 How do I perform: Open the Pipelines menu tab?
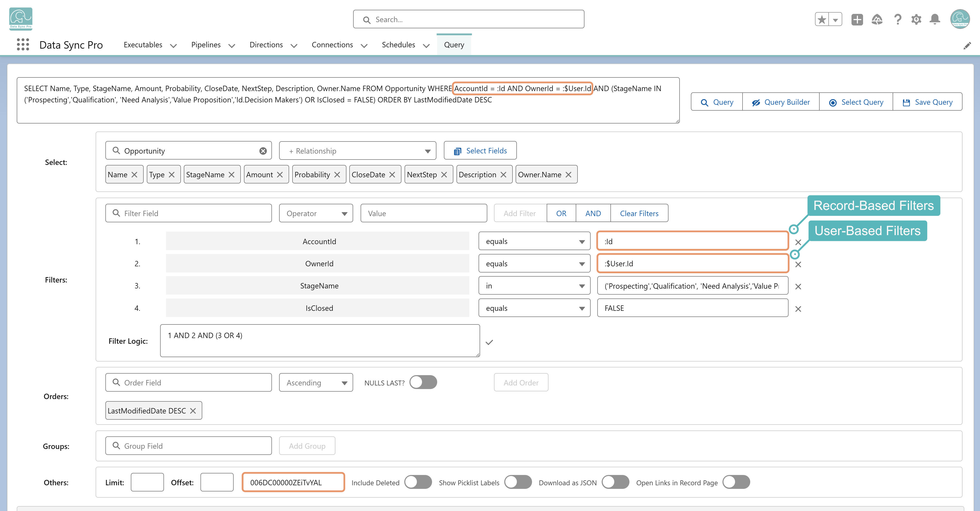click(x=213, y=45)
